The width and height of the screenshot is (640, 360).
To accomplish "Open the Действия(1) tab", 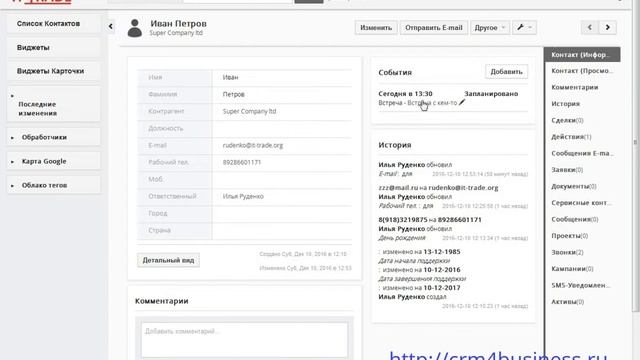I will click(x=571, y=137).
